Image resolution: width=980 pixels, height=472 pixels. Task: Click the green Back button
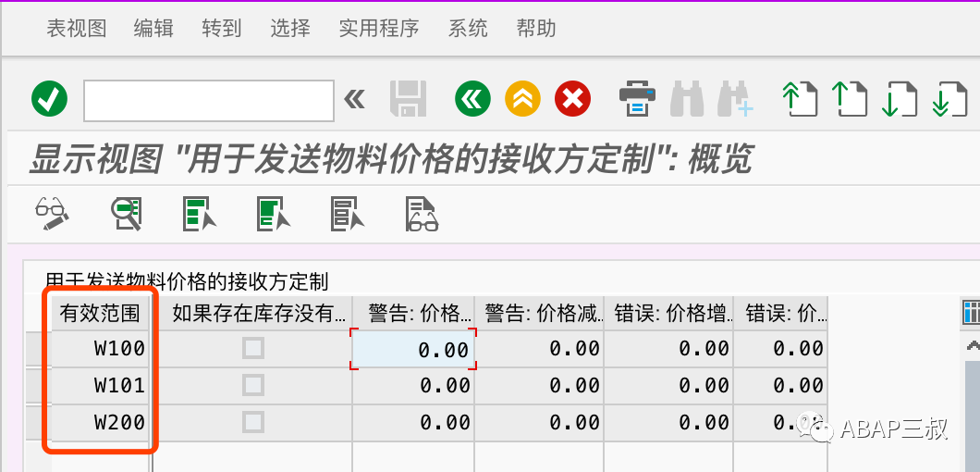click(472, 99)
